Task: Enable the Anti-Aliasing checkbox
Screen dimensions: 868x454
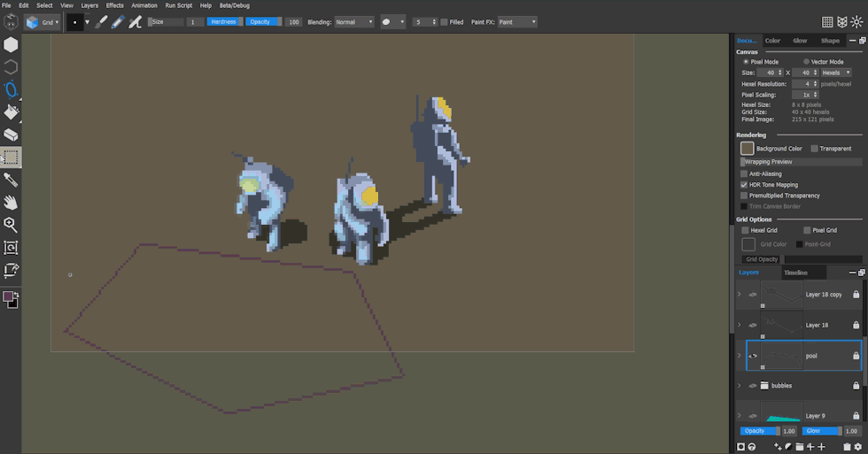Action: [x=744, y=174]
